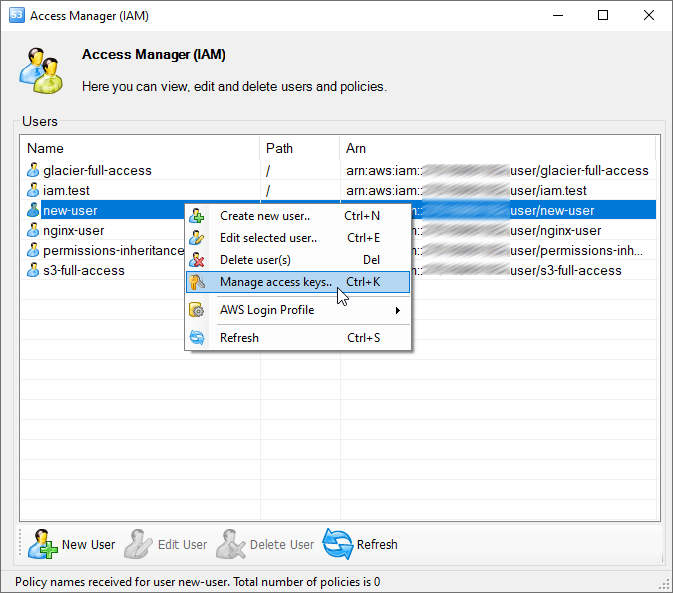Click the Create new user menu icon
This screenshot has width=673, height=593.
197,216
